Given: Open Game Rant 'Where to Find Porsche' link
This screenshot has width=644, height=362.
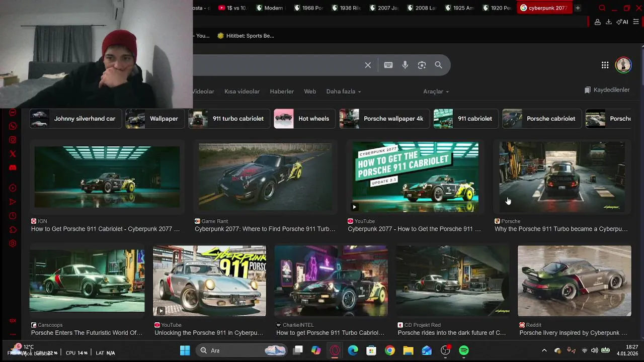Looking at the screenshot, I should [x=265, y=229].
